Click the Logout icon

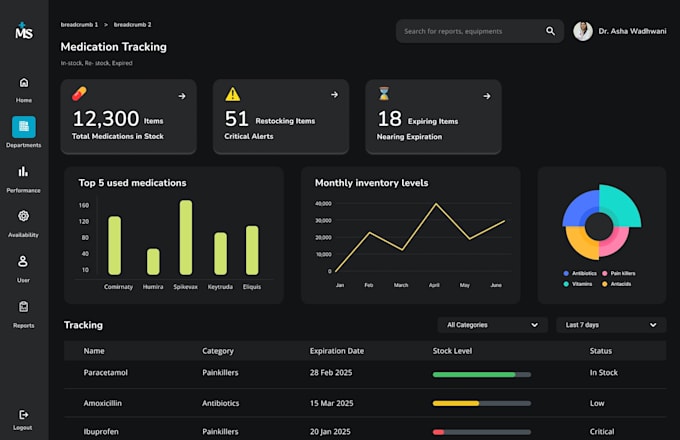[23, 415]
